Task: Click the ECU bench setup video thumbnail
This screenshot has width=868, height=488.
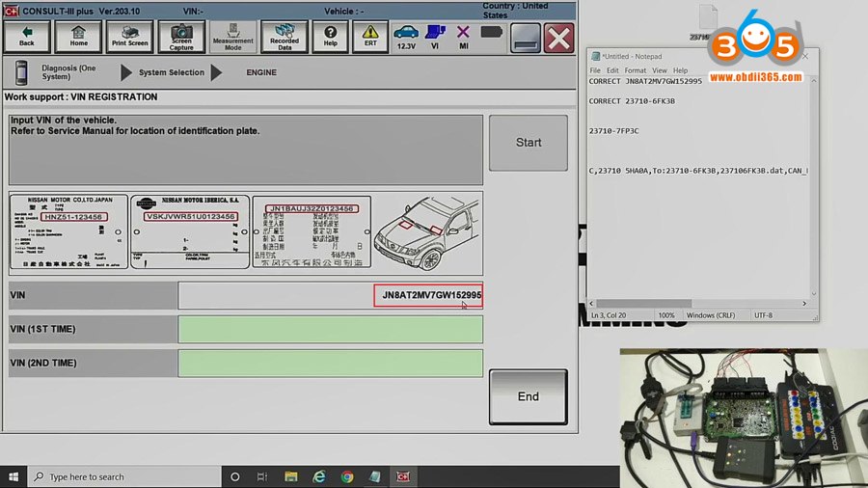Action: coord(744,418)
